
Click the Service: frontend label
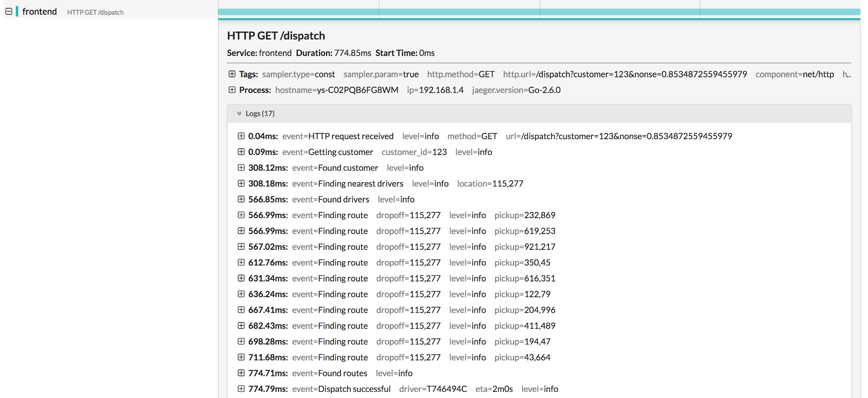[x=259, y=53]
